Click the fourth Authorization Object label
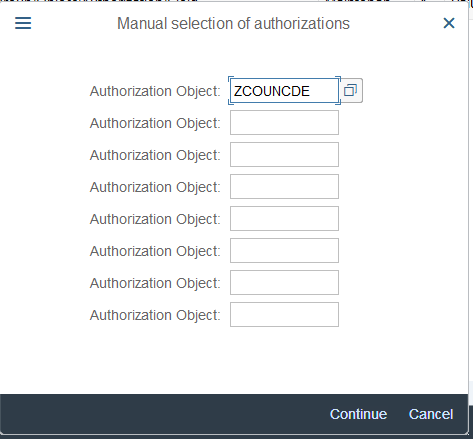Screen dimensions: 473x439 155,187
